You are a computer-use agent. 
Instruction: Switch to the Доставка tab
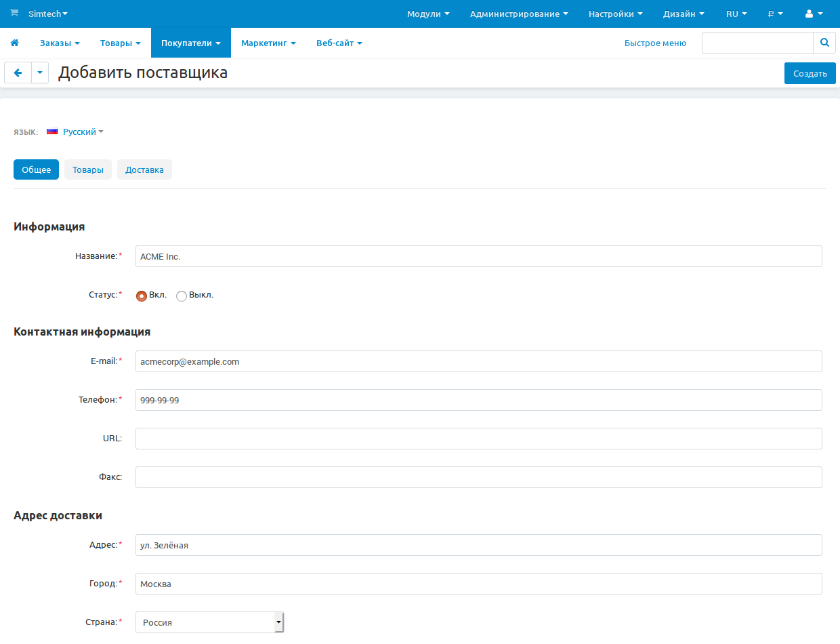[144, 169]
